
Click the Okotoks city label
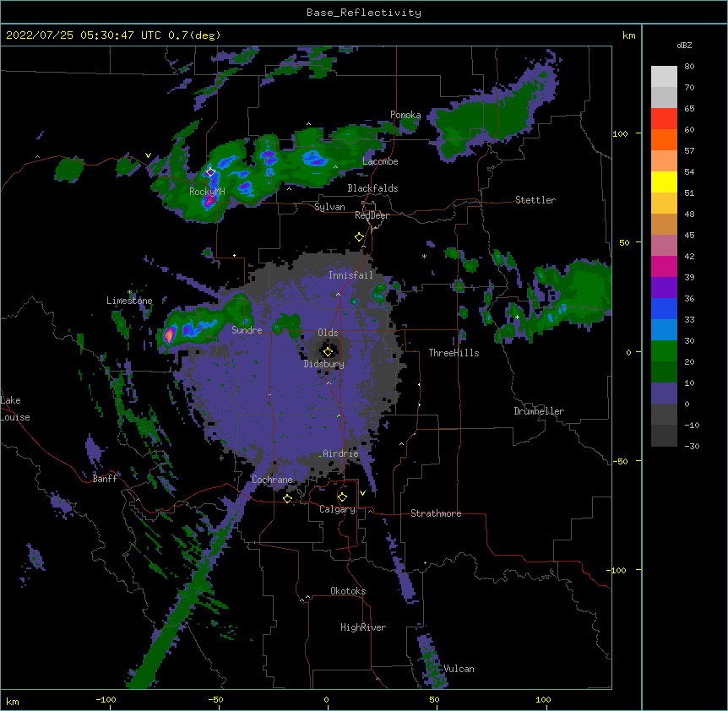[348, 591]
